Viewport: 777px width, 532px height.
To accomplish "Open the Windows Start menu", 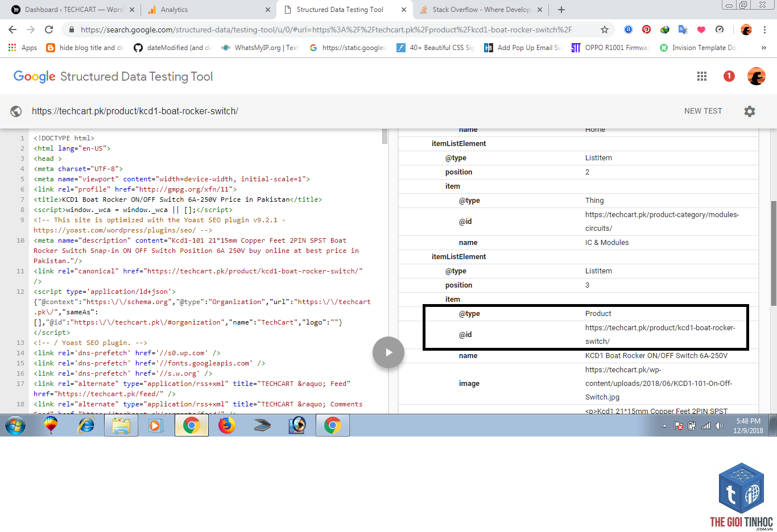I will click(15, 425).
